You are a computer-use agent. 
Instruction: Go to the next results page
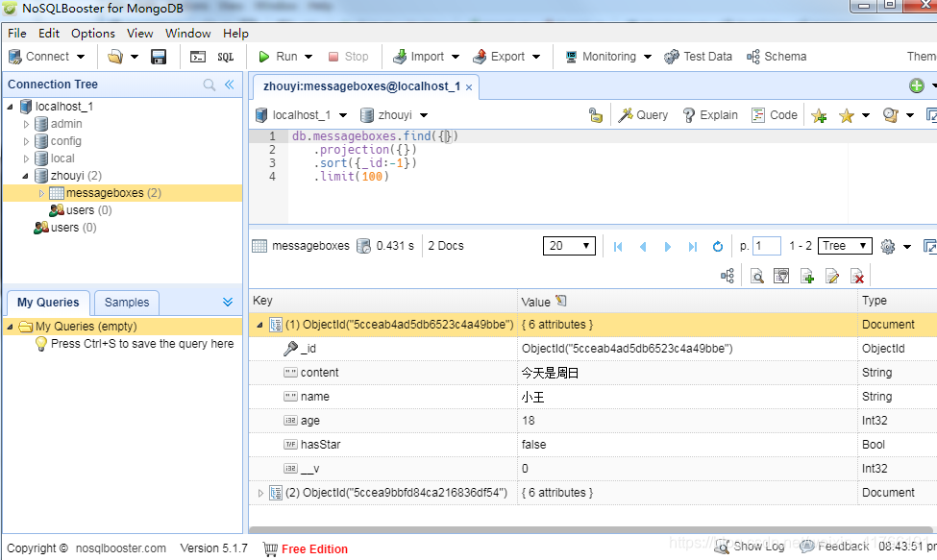(668, 247)
